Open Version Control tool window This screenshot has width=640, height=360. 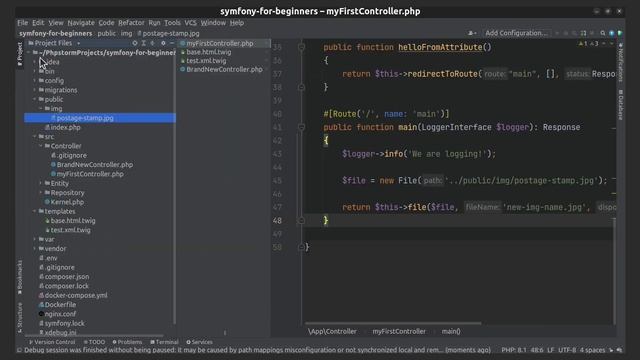52,342
